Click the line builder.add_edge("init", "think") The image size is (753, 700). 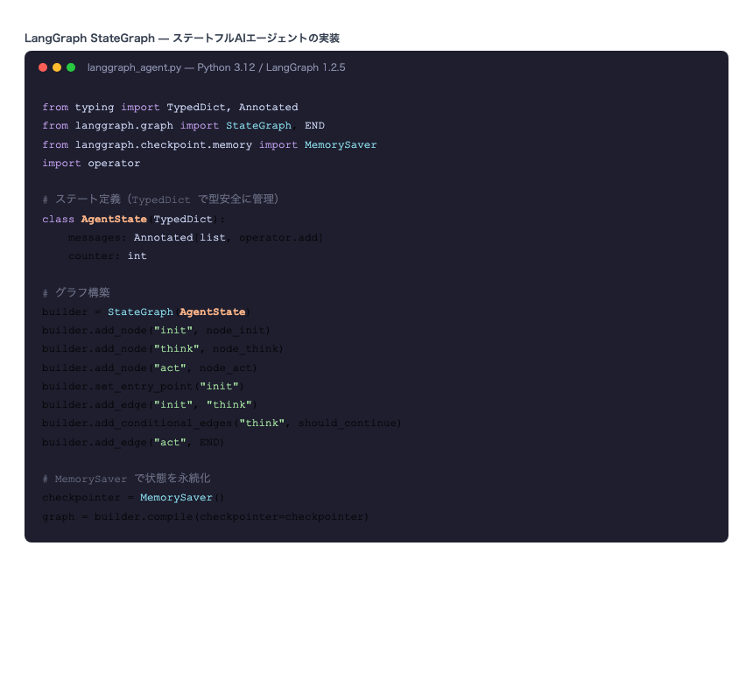tap(150, 405)
